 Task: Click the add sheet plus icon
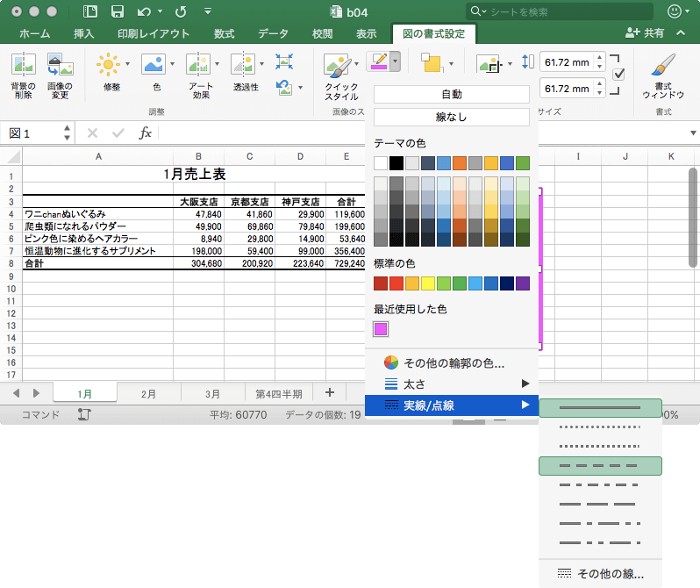click(x=330, y=392)
